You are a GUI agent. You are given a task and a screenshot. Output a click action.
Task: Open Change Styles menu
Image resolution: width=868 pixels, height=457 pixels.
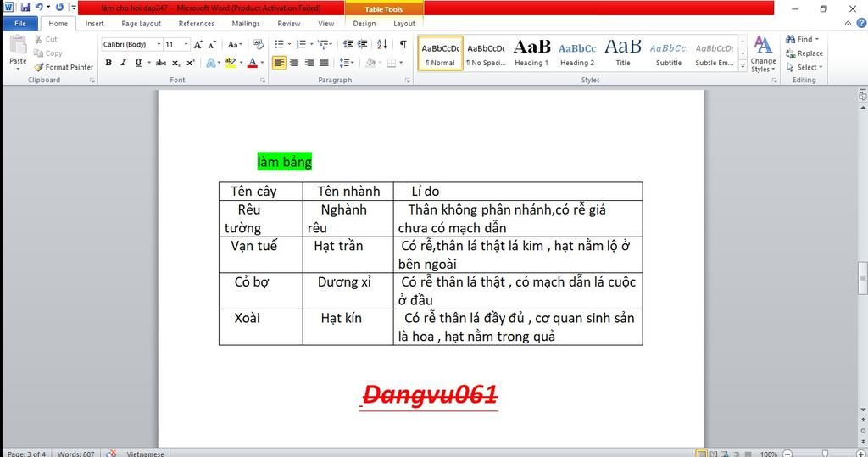(x=763, y=53)
